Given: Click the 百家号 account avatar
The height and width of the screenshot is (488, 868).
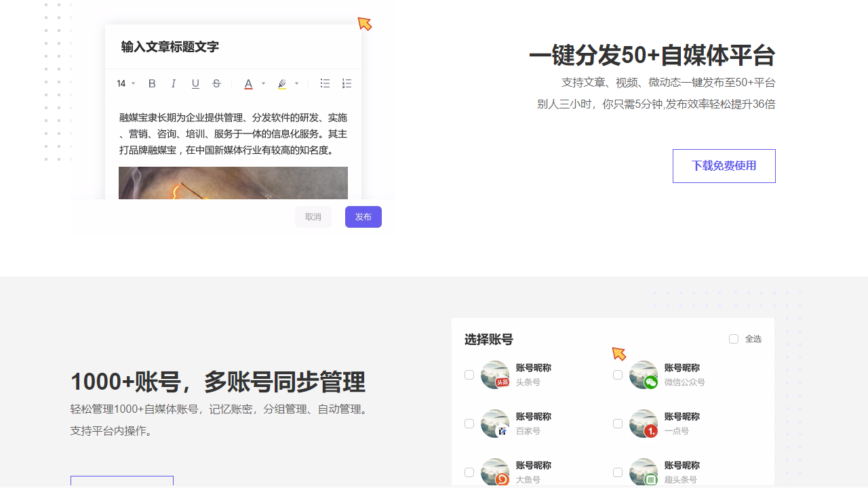Looking at the screenshot, I should [x=495, y=424].
